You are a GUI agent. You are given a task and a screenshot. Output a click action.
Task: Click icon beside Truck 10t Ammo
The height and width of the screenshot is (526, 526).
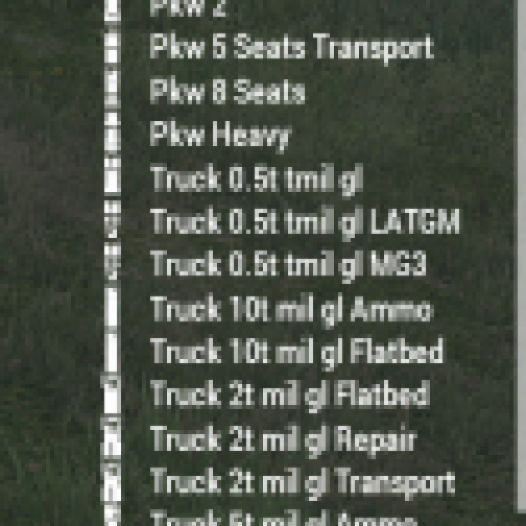[x=112, y=310]
